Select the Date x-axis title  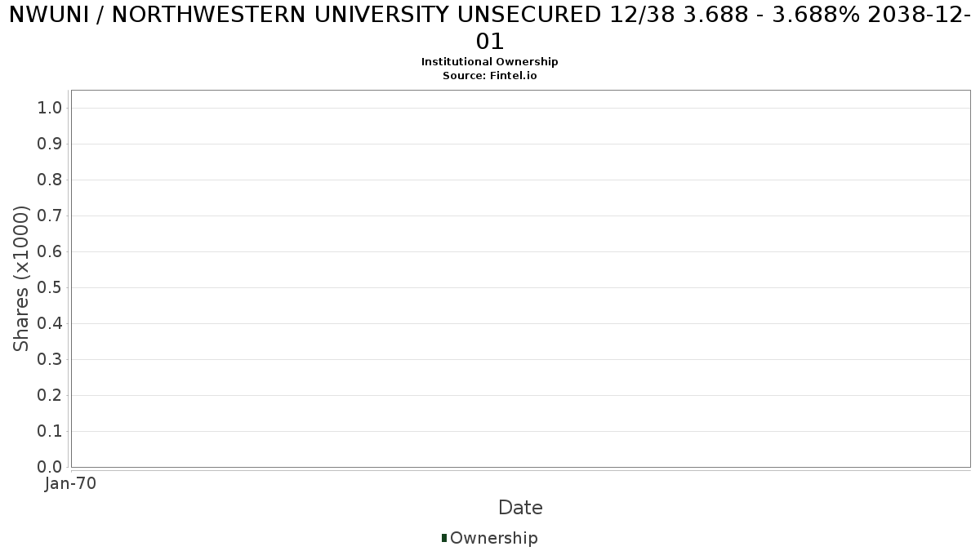tap(520, 508)
